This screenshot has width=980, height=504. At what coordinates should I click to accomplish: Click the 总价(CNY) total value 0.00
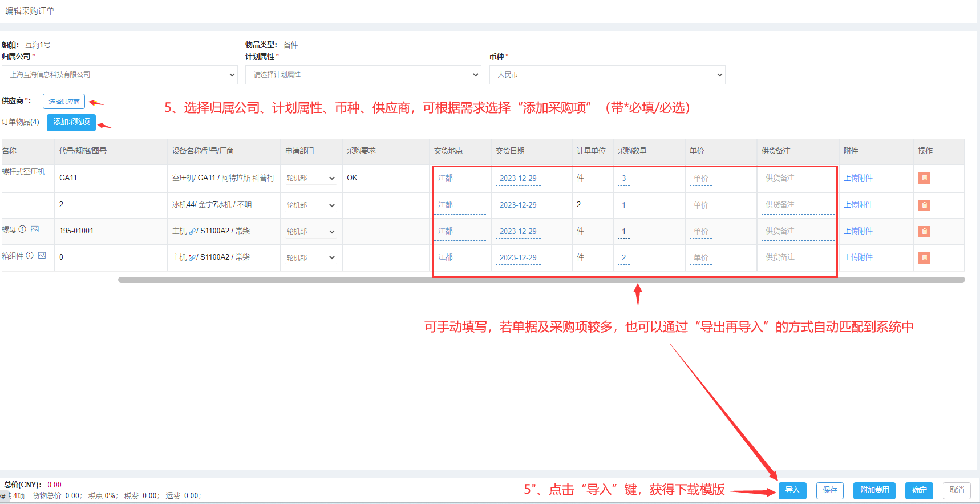click(54, 485)
